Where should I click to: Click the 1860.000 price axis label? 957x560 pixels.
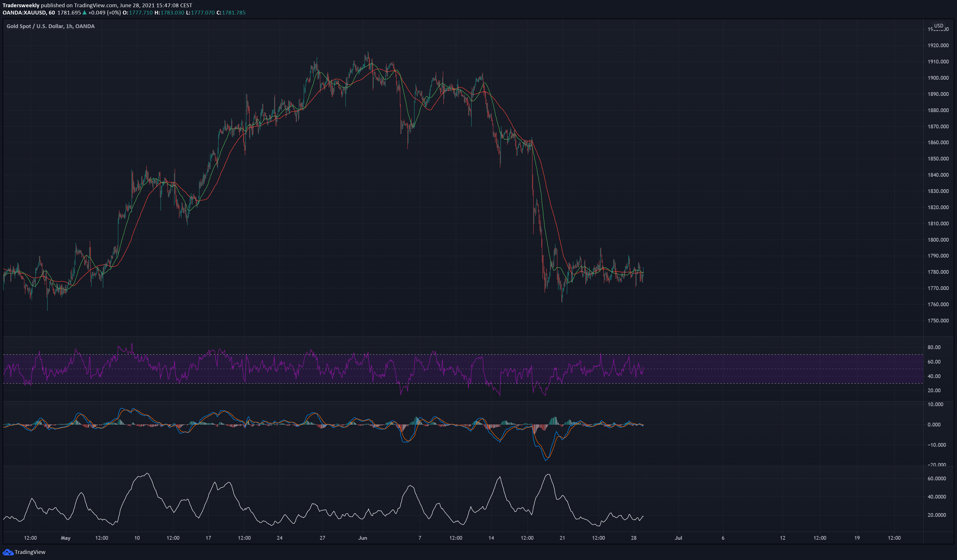pos(938,143)
